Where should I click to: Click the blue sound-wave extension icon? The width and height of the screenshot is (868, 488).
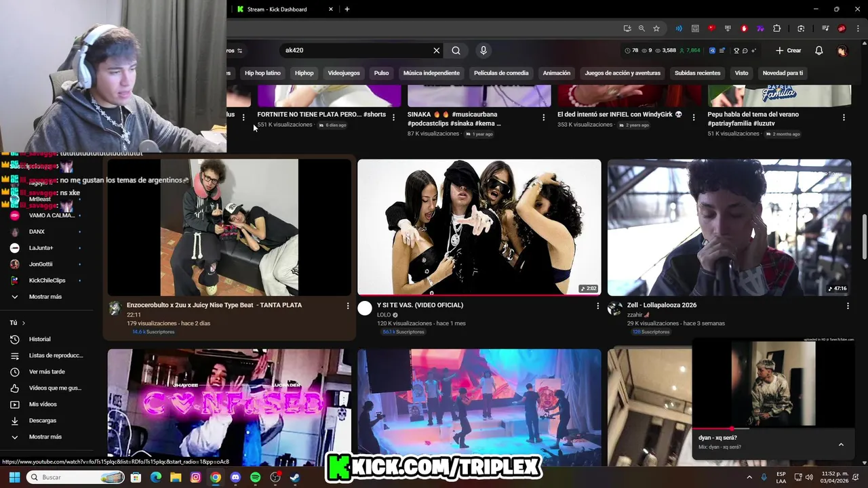coord(679,28)
